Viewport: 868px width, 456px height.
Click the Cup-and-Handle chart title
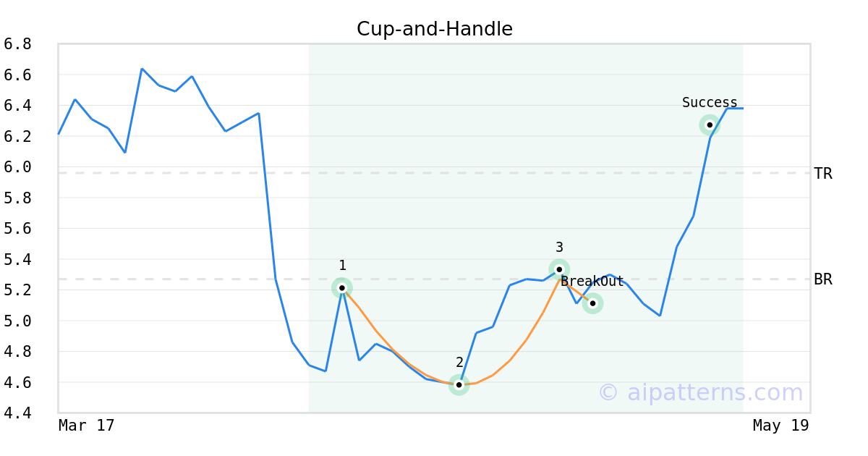pyautogui.click(x=435, y=29)
